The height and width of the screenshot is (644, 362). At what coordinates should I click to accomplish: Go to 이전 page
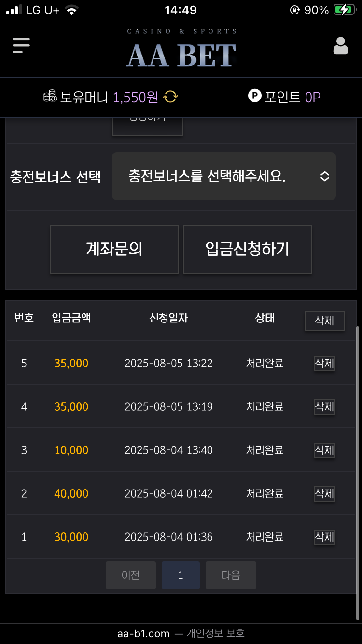[131, 575]
